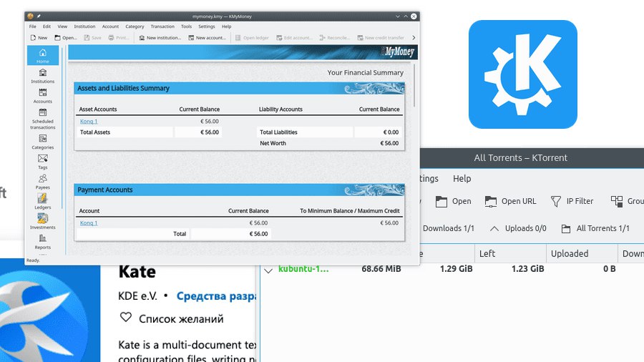Screen dimensions: 644x362
Task: Sort by Left column in KTorrent
Action: (510, 254)
